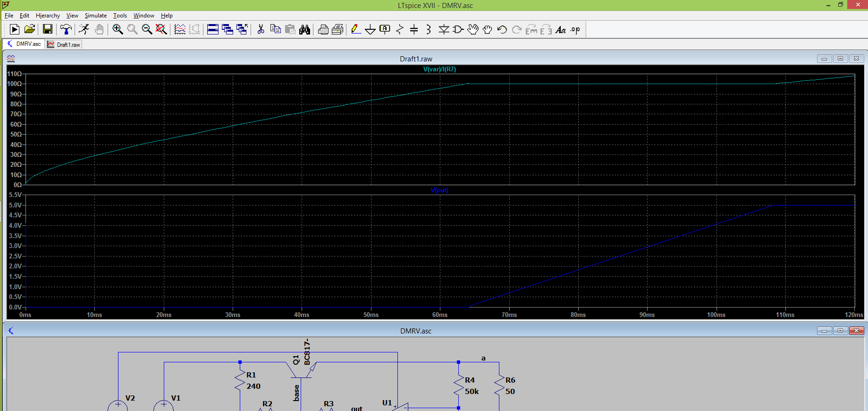
Task: Select the Zoom Out magnifier tool
Action: (x=147, y=29)
